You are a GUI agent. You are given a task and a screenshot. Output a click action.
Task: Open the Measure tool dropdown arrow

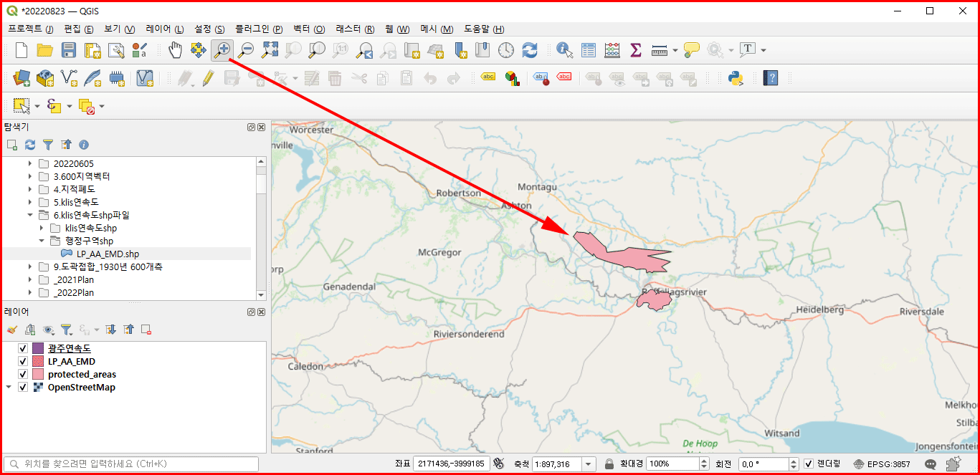(675, 50)
